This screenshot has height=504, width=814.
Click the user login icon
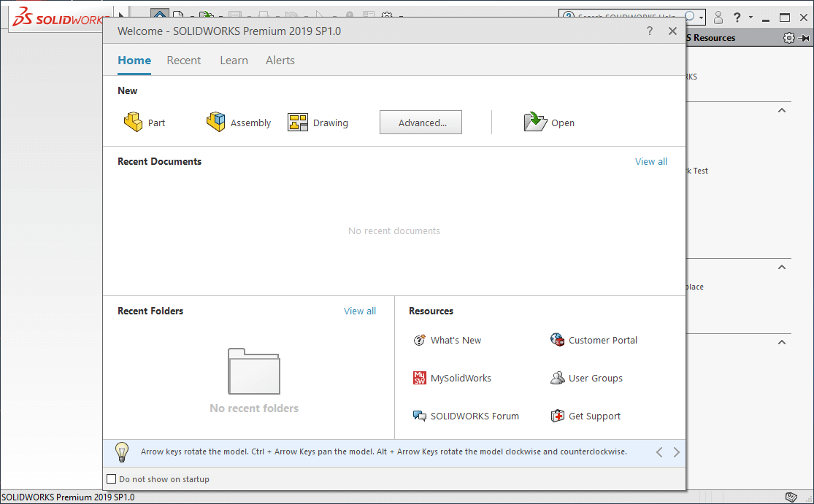(x=718, y=18)
